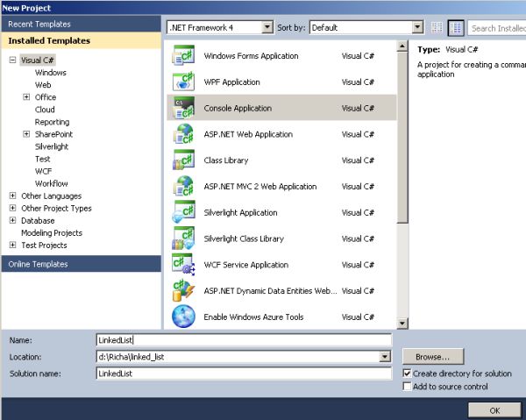This screenshot has height=420, width=526.
Task: Click the Browse... button
Action: [x=433, y=357]
